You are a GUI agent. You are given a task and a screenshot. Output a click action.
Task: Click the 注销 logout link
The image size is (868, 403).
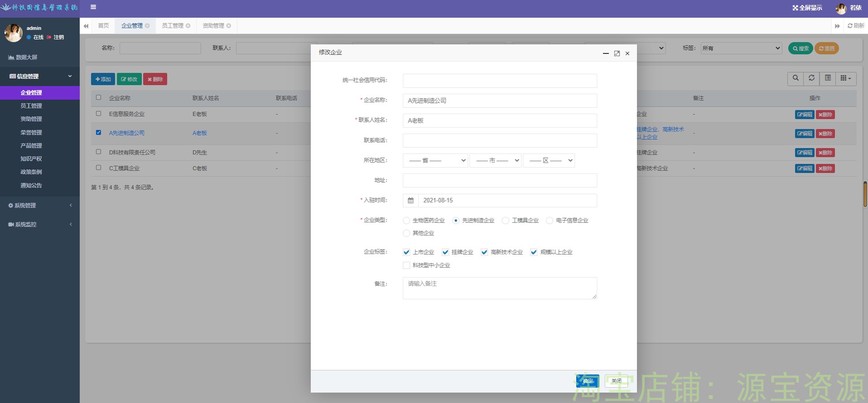(56, 37)
